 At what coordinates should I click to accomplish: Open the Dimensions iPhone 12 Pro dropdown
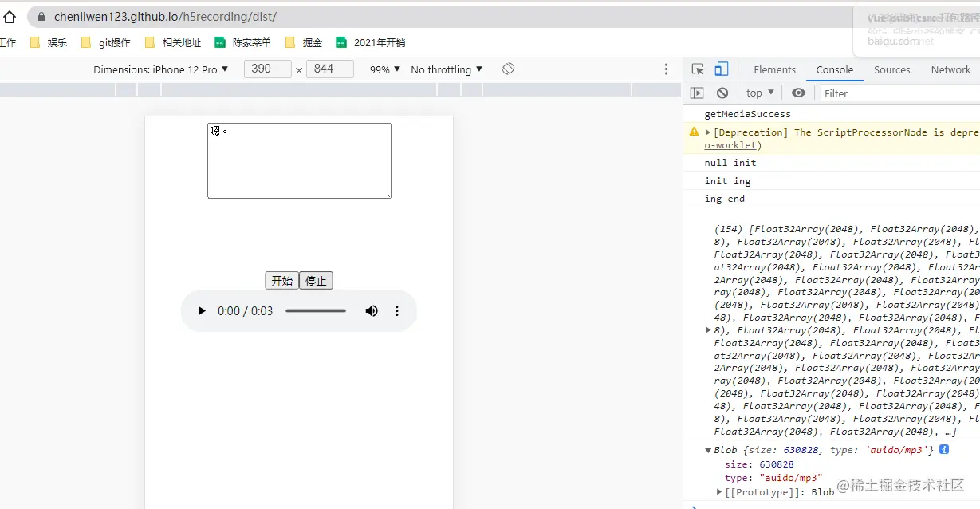[x=161, y=69]
